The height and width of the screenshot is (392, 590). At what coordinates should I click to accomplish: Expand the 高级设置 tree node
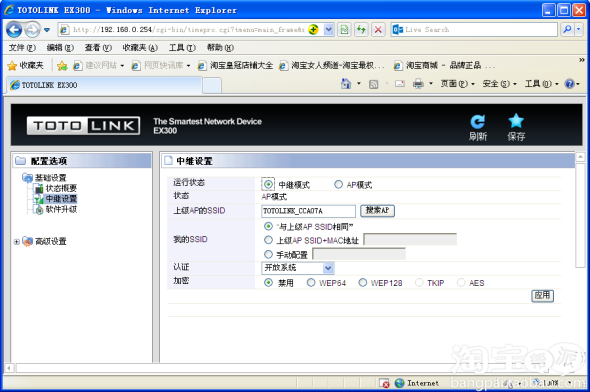point(17,242)
